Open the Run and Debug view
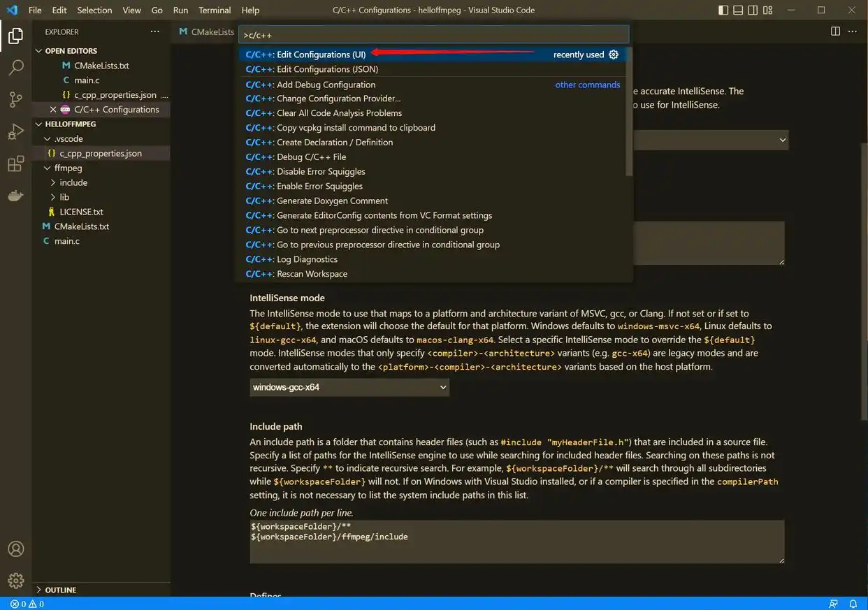Image resolution: width=868 pixels, height=610 pixels. (x=15, y=131)
